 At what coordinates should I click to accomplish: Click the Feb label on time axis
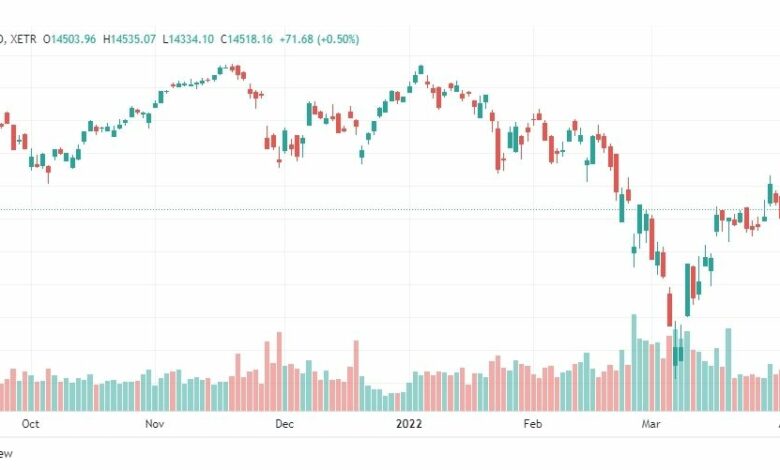532,424
